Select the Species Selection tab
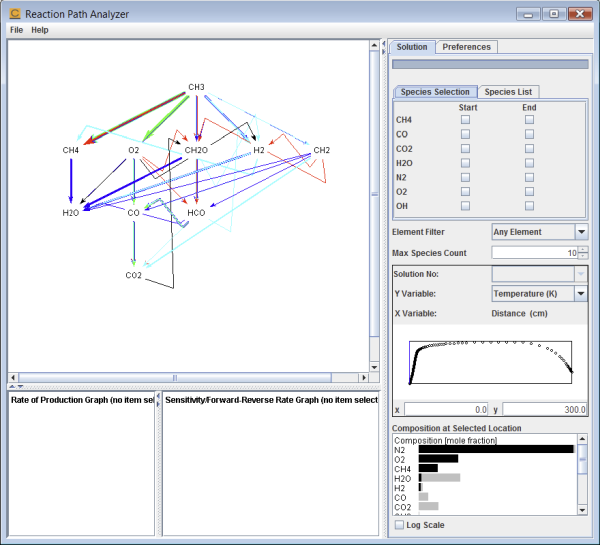Image resolution: width=600 pixels, height=545 pixels. tap(435, 92)
